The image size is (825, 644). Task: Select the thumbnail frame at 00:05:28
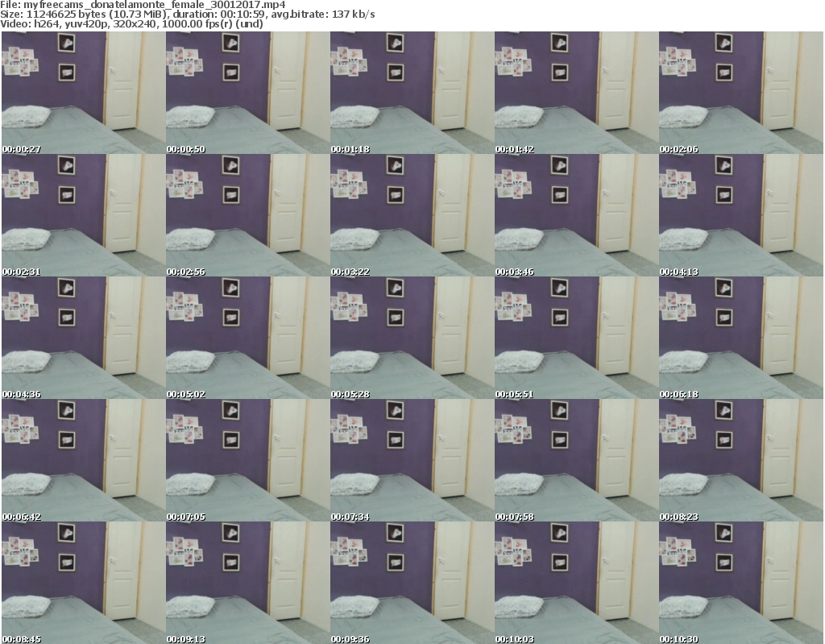pyautogui.click(x=412, y=338)
